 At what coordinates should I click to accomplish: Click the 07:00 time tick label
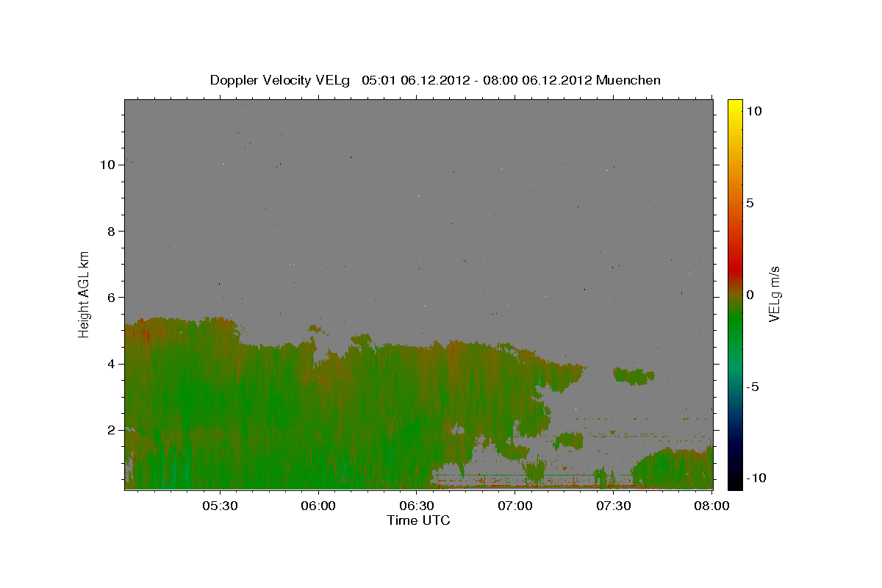click(x=515, y=507)
